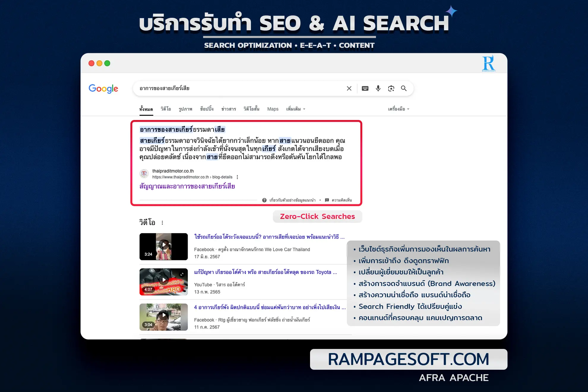Switch to the วิดีโอสั้น tab

(251, 109)
